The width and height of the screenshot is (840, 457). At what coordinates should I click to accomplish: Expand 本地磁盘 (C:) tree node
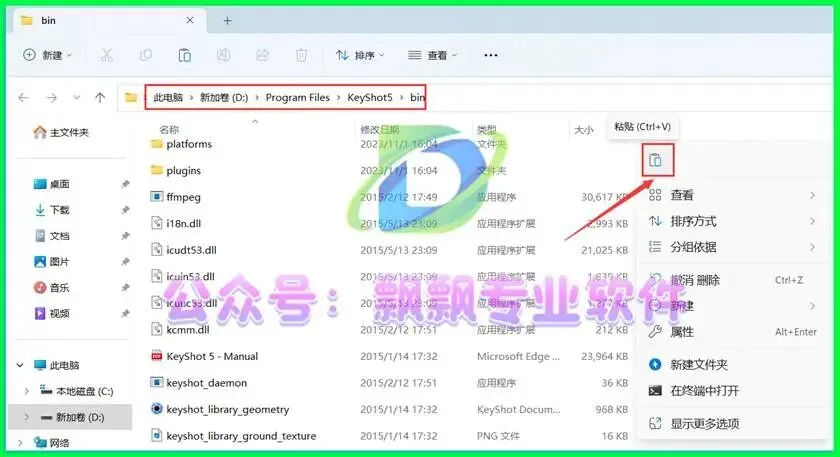pyautogui.click(x=27, y=392)
